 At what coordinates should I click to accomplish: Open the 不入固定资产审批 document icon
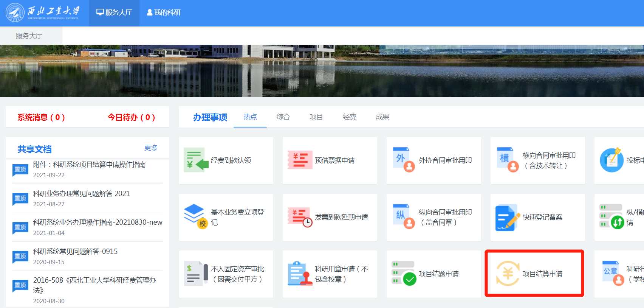pos(196,274)
